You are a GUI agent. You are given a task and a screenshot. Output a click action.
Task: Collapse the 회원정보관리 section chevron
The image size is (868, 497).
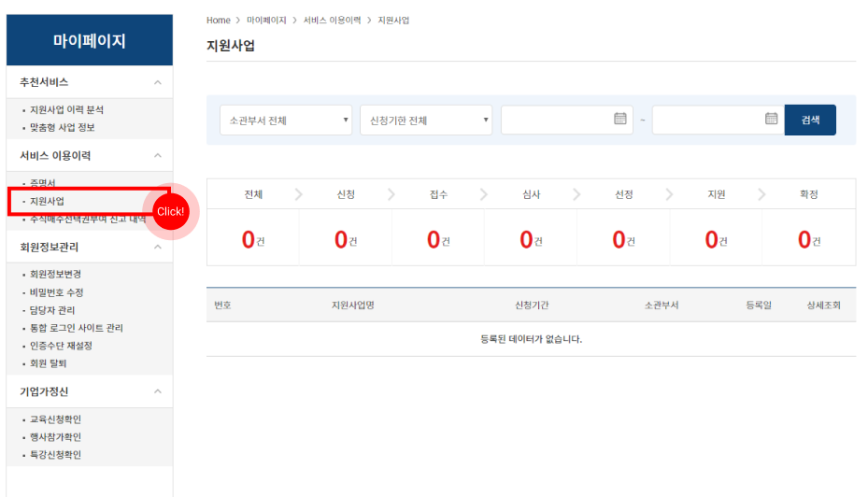(x=158, y=247)
